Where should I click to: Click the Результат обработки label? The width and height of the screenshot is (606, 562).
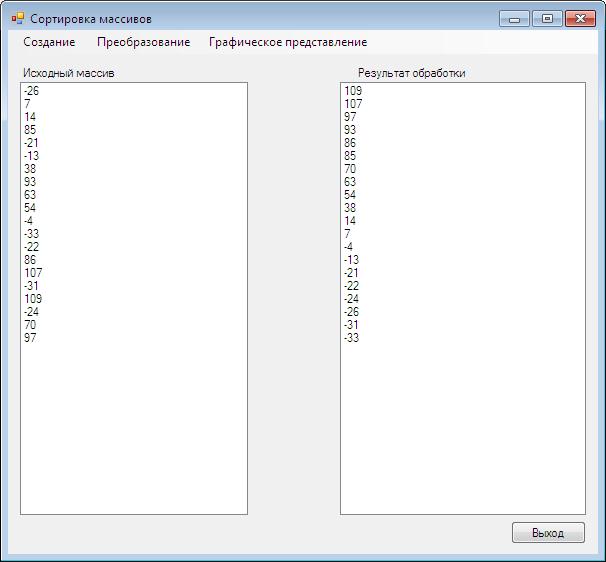[412, 73]
